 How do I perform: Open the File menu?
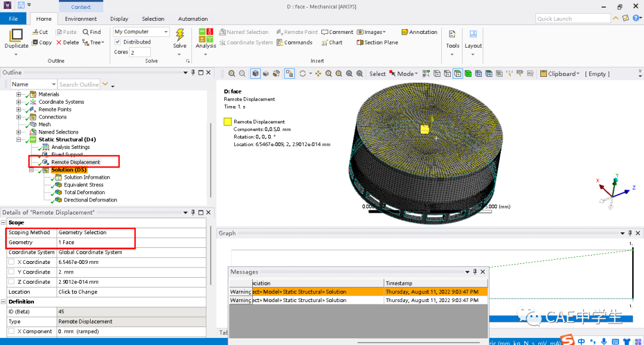click(13, 18)
